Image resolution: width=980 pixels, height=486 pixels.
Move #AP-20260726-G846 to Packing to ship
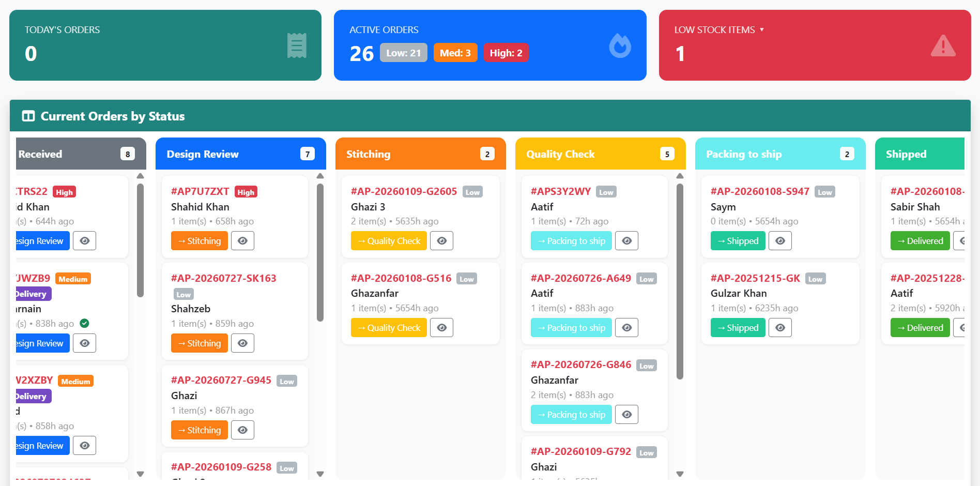571,415
